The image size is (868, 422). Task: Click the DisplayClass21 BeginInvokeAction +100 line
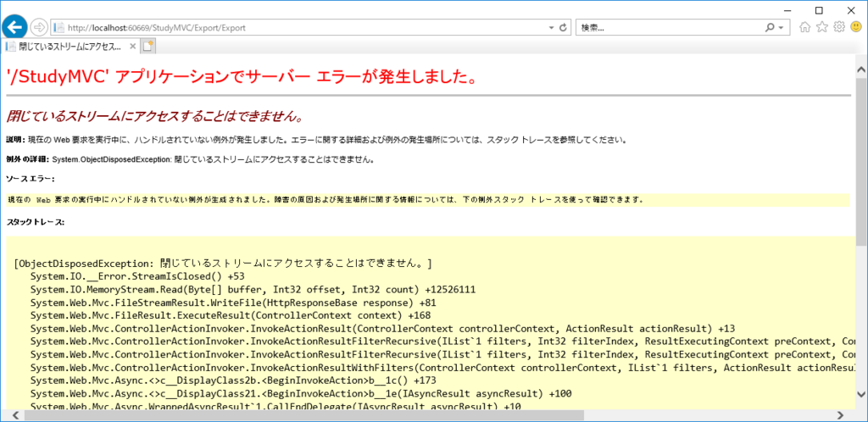(301, 394)
